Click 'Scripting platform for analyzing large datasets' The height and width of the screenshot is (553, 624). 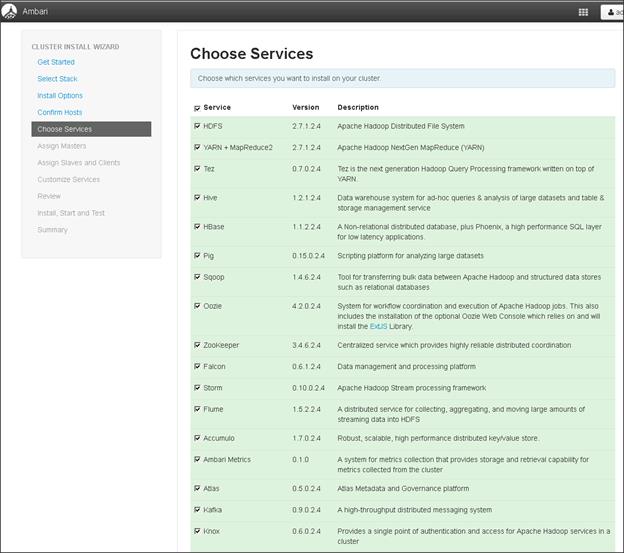(410, 256)
